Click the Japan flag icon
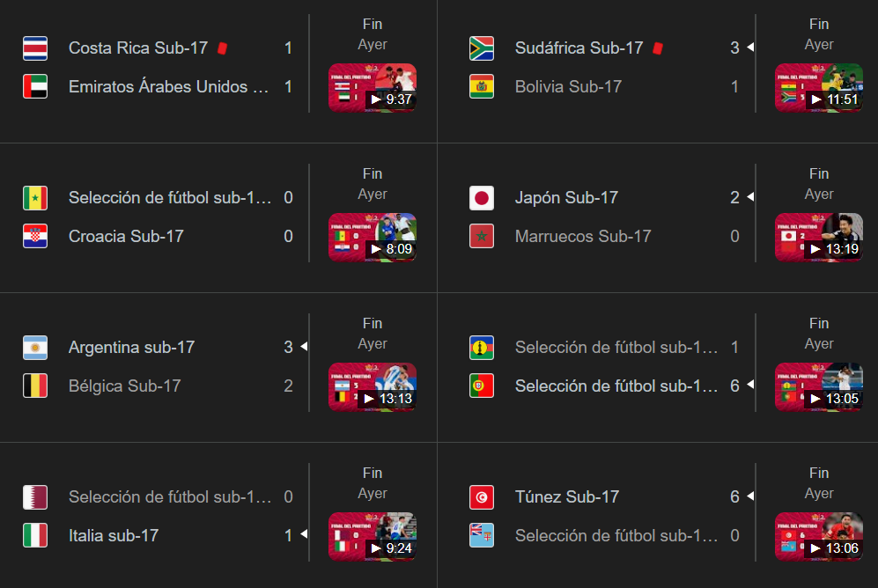The height and width of the screenshot is (588, 878). pyautogui.click(x=482, y=198)
